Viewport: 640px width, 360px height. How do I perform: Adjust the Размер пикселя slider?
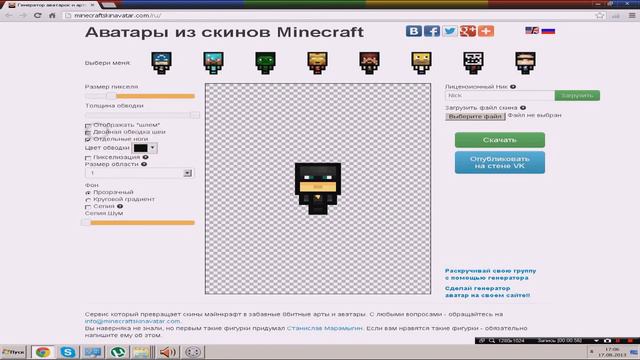140,96
